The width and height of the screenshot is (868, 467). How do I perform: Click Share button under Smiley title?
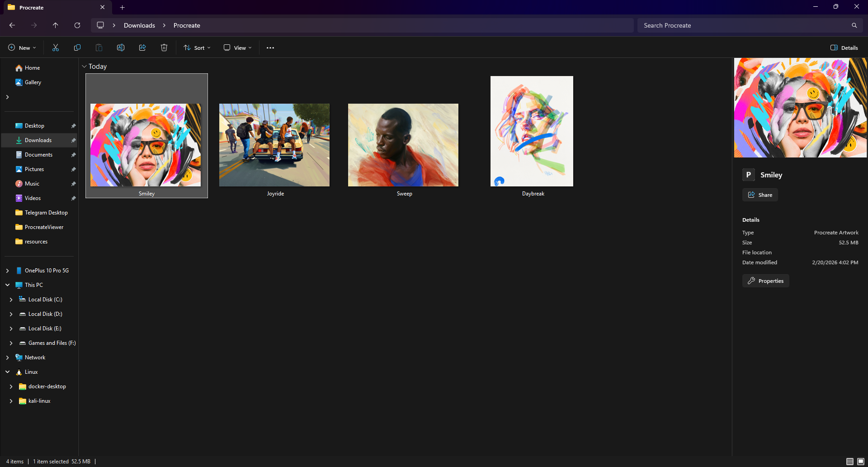click(x=760, y=195)
